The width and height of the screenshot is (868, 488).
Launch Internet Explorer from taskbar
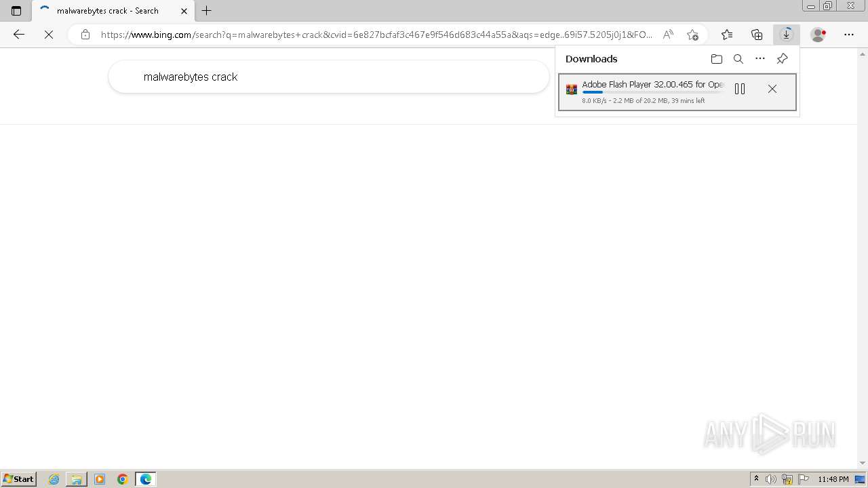pyautogui.click(x=54, y=479)
